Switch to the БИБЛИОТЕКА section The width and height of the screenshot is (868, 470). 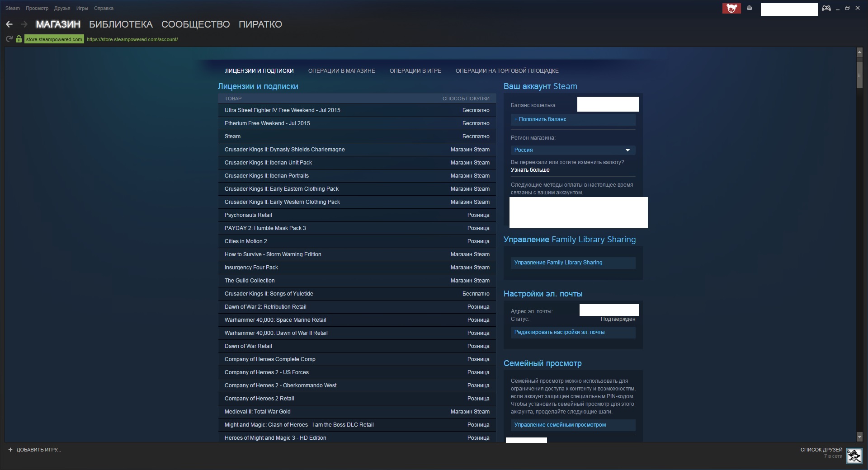click(121, 24)
